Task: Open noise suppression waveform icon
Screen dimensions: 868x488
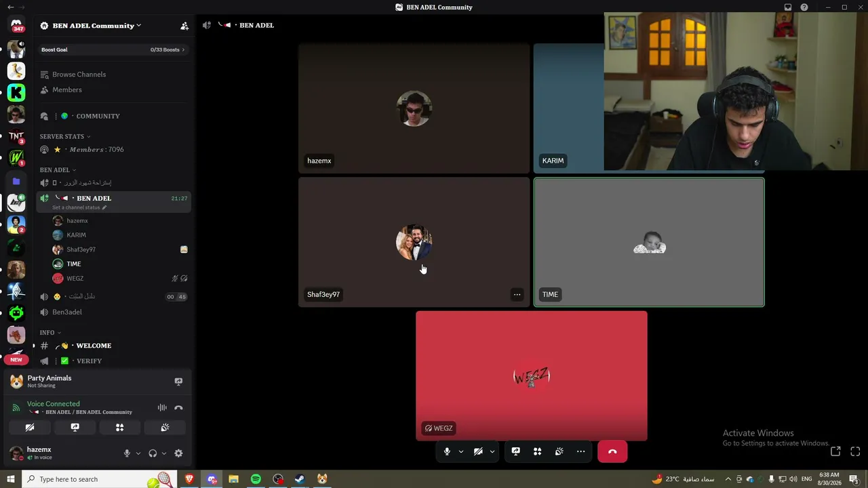Action: point(162,407)
